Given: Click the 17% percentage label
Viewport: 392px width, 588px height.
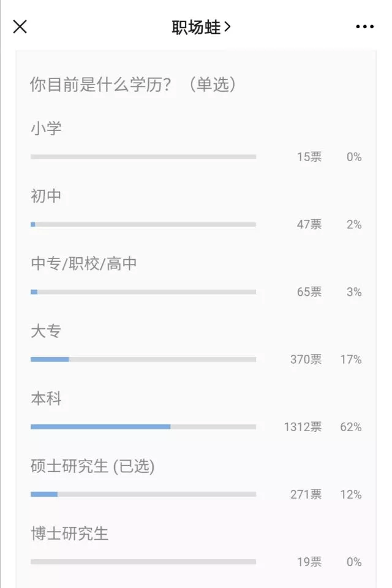Looking at the screenshot, I should tap(351, 360).
